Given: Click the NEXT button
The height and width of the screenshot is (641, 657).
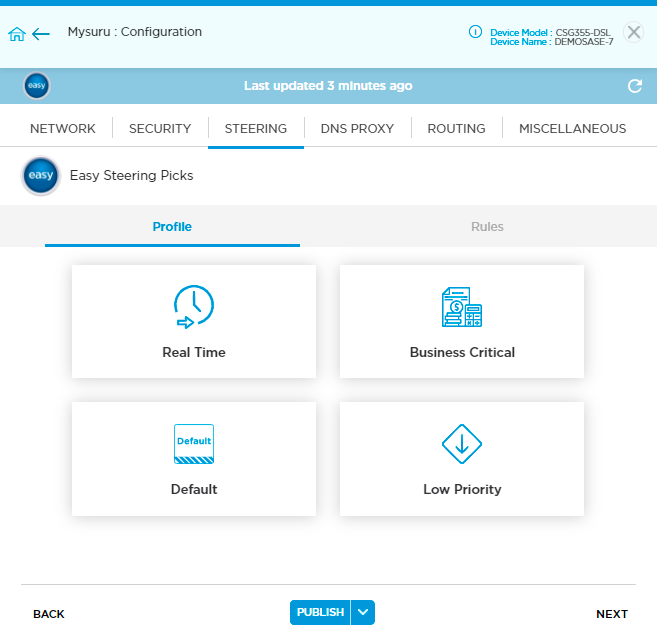Looking at the screenshot, I should [x=612, y=614].
